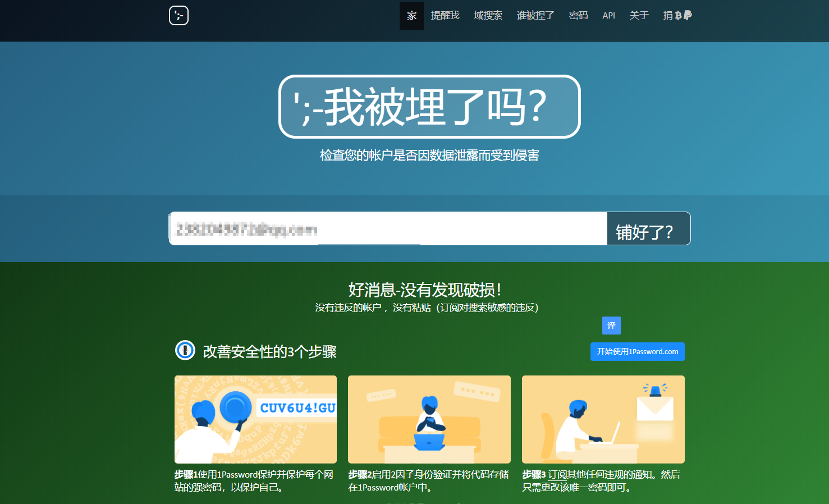This screenshot has width=829, height=504.
Task: Click 改善安全性的3个步骤 heading
Action: tap(270, 352)
